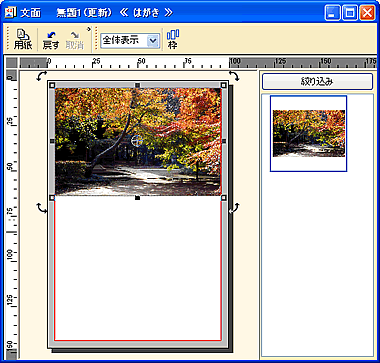This screenshot has height=363, width=380.
Task: Click the top-right rotate arrow handle
Action: pyautogui.click(x=234, y=76)
